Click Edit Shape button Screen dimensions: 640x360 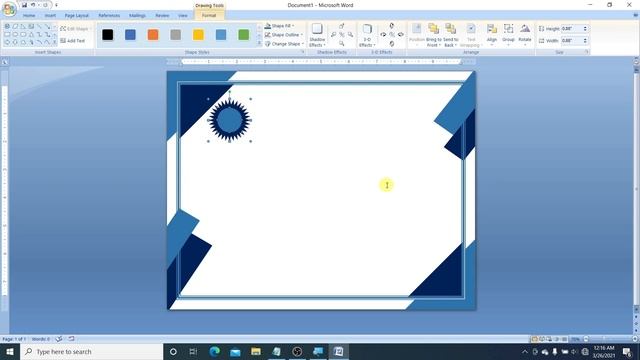pyautogui.click(x=75, y=29)
